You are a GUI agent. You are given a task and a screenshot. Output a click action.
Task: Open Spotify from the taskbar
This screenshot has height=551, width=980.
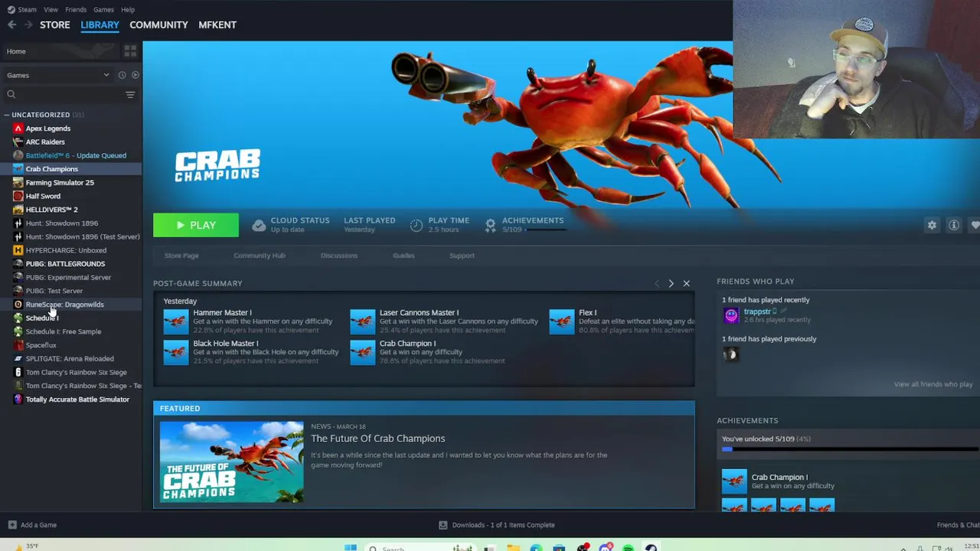[x=629, y=548]
